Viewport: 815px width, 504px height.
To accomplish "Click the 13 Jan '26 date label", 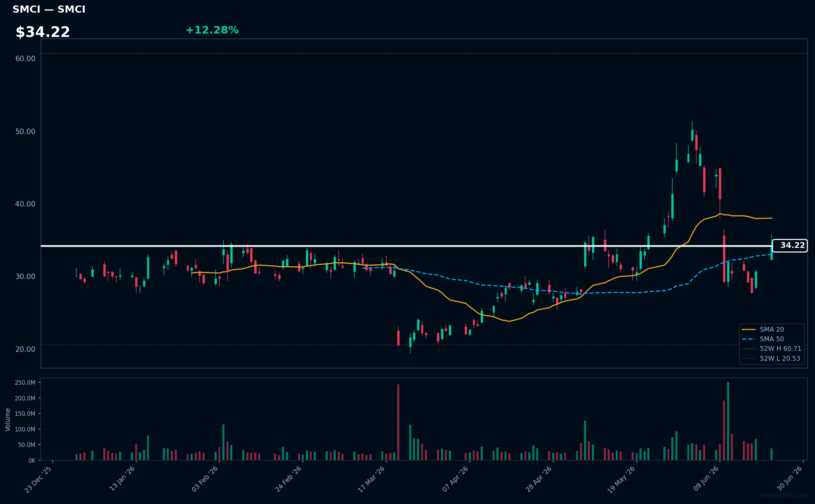I will (x=122, y=479).
